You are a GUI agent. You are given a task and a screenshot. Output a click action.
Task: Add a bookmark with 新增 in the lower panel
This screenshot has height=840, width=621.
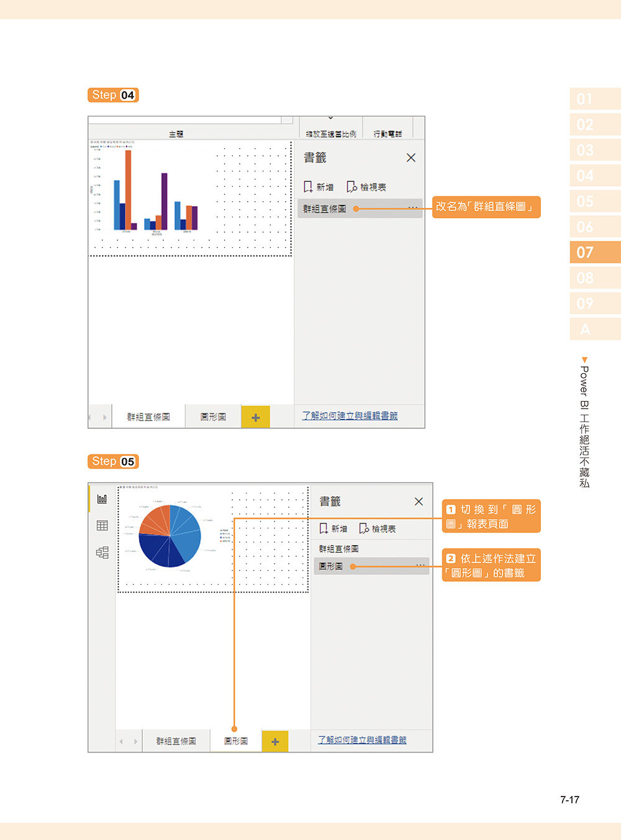coord(335,528)
